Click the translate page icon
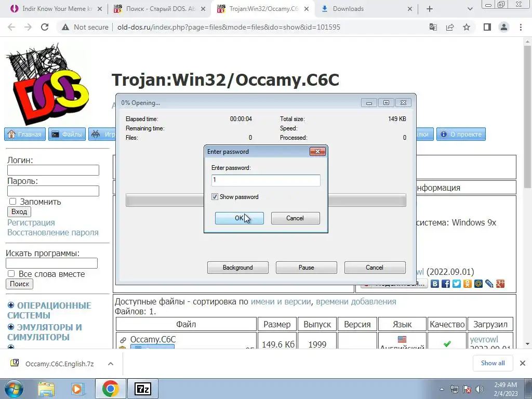 click(x=433, y=27)
